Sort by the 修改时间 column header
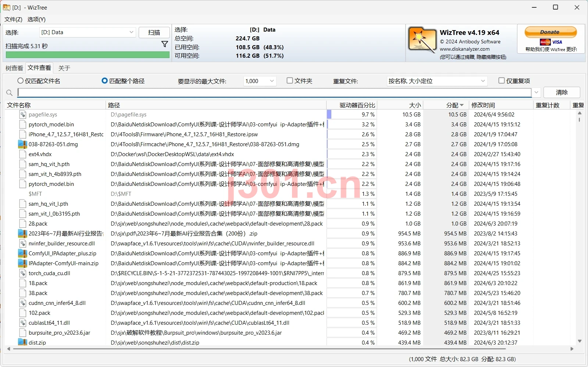 click(501, 105)
